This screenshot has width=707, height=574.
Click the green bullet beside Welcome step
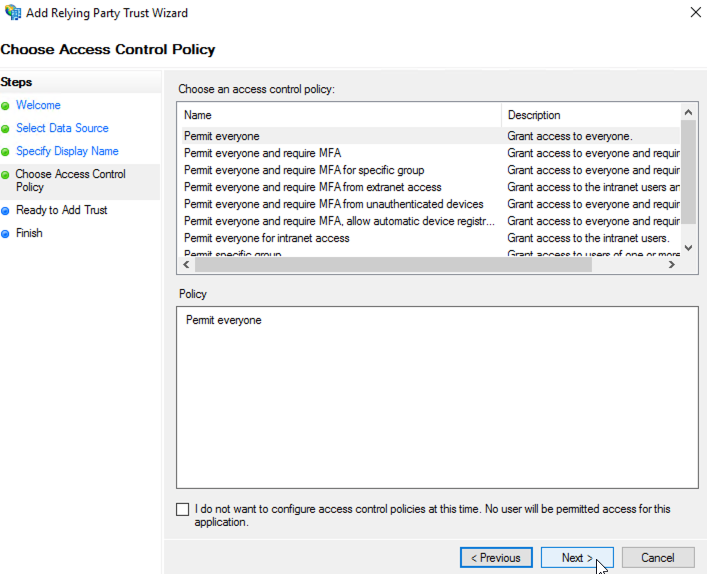point(6,106)
